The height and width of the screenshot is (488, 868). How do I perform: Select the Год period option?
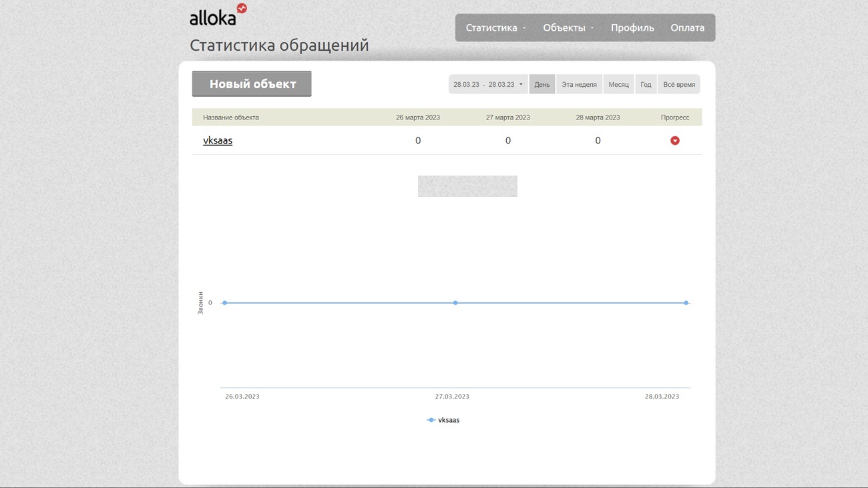tap(646, 85)
